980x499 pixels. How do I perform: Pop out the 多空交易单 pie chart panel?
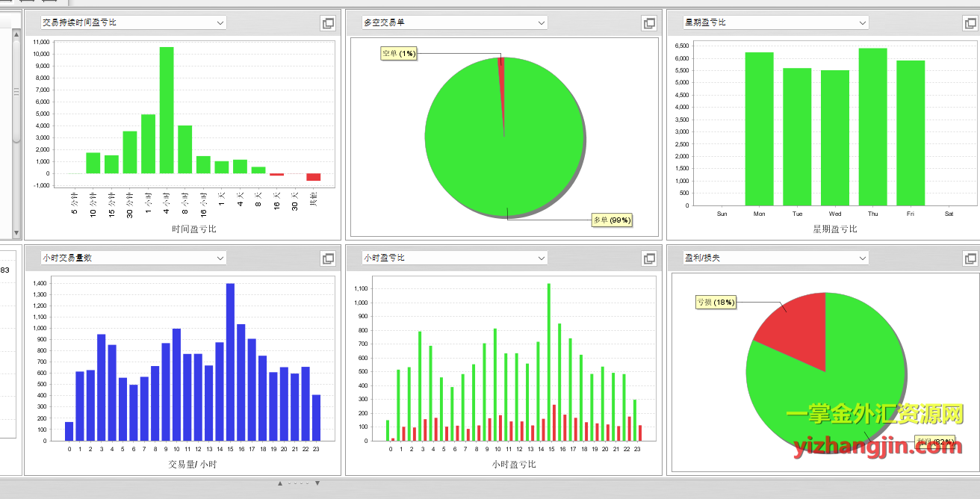pos(648,23)
